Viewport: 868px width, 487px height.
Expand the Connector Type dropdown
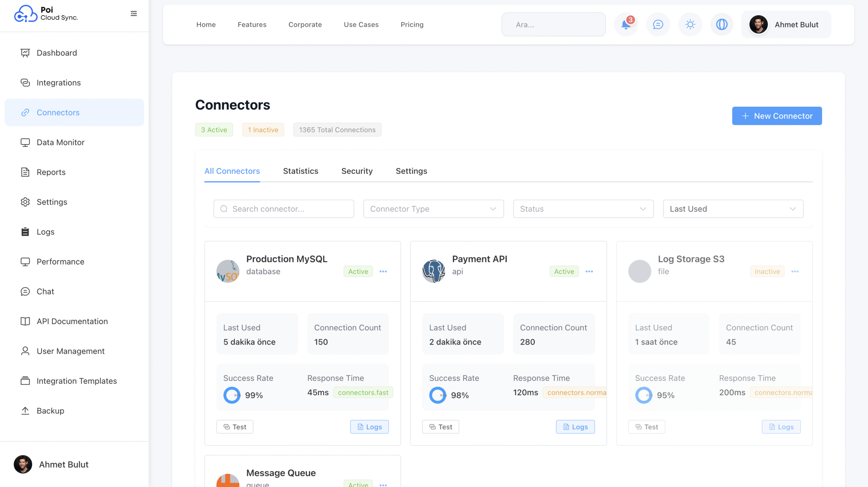pos(433,209)
